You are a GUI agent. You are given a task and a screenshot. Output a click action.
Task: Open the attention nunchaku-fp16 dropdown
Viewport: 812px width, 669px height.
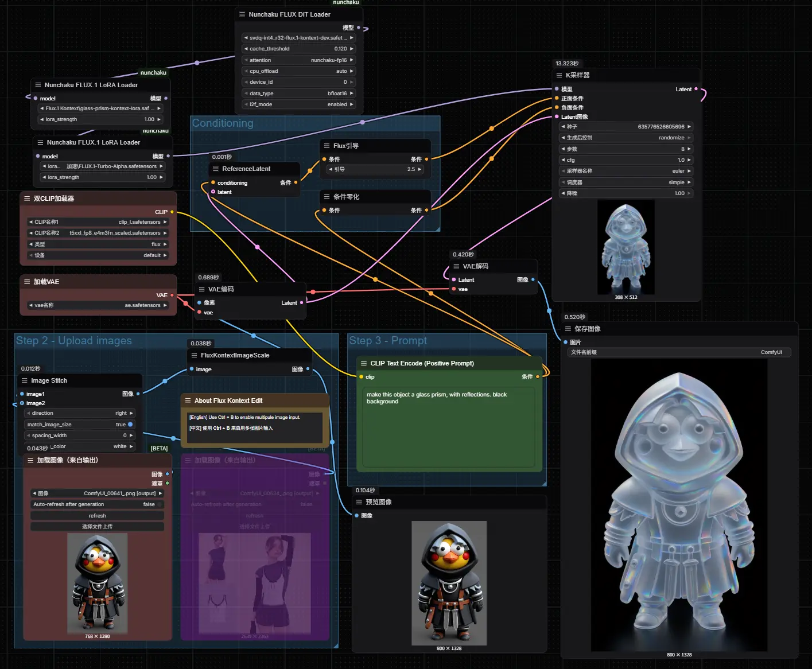298,60
